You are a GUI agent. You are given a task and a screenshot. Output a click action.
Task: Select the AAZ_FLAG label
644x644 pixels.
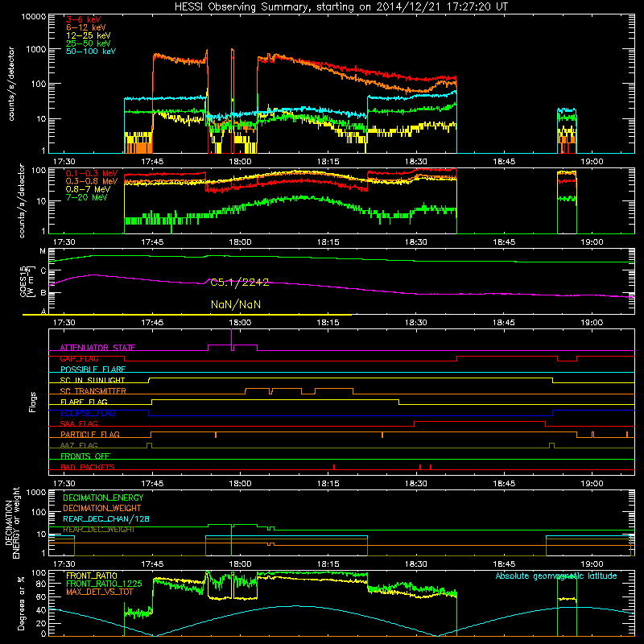click(79, 446)
